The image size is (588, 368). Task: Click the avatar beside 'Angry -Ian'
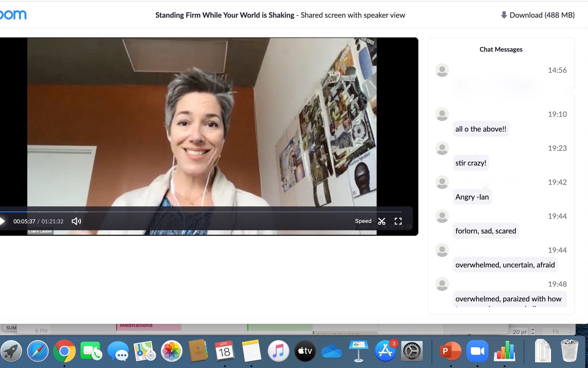point(442,182)
